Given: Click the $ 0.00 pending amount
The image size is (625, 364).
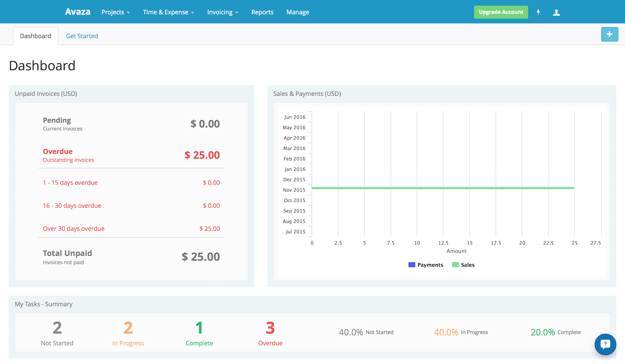Looking at the screenshot, I should [x=205, y=124].
